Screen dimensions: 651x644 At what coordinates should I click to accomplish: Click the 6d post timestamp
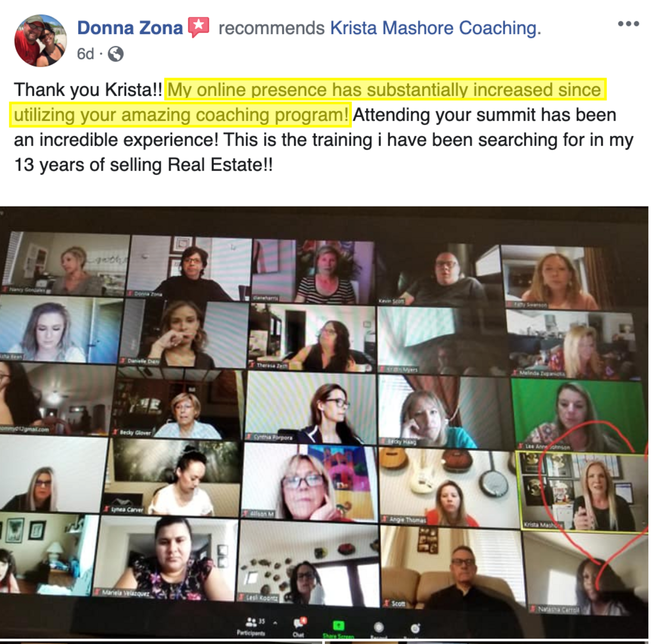click(85, 54)
